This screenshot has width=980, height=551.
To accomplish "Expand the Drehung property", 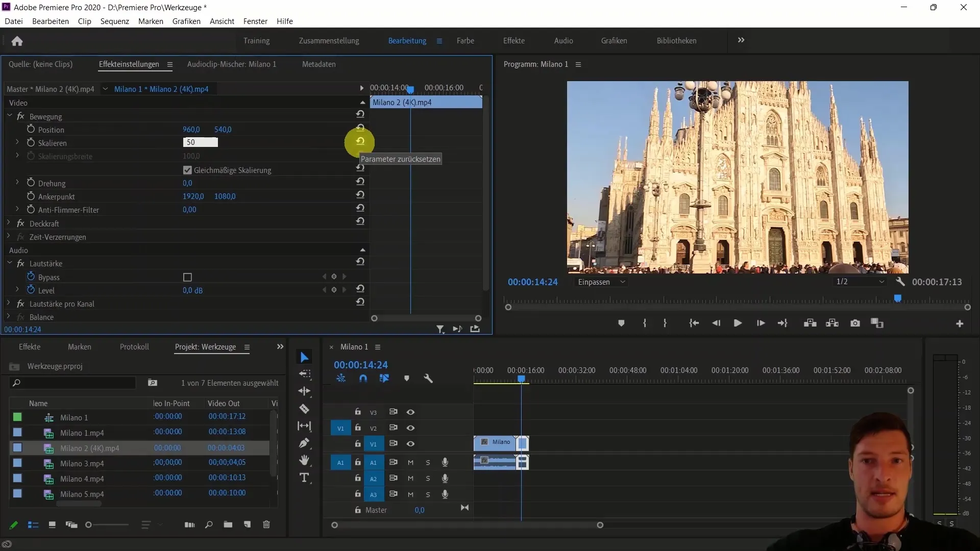I will point(17,182).
